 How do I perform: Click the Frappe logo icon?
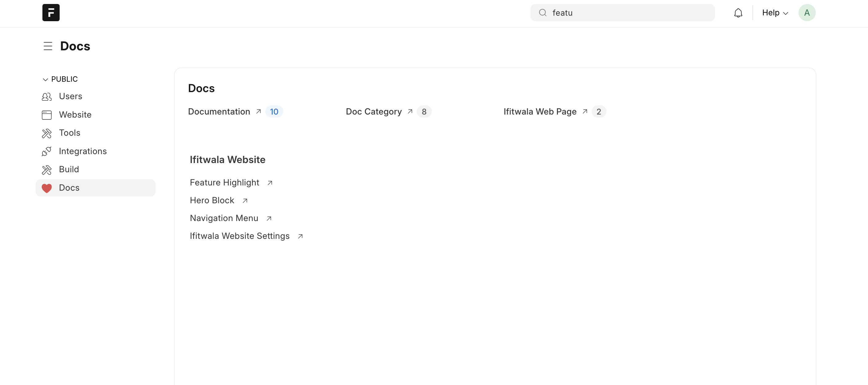click(x=51, y=13)
